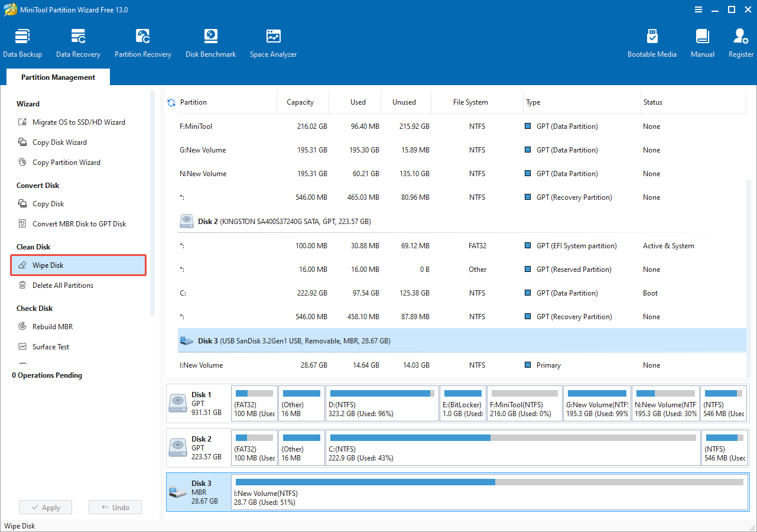Select the Partition Recovery tool

(142, 41)
